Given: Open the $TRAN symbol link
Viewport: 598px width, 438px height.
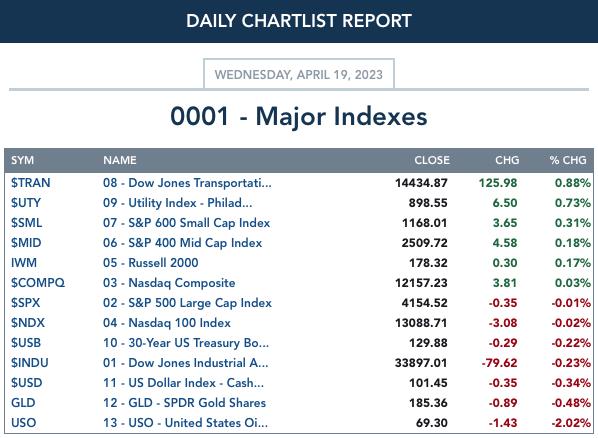Looking at the screenshot, I should (31, 183).
